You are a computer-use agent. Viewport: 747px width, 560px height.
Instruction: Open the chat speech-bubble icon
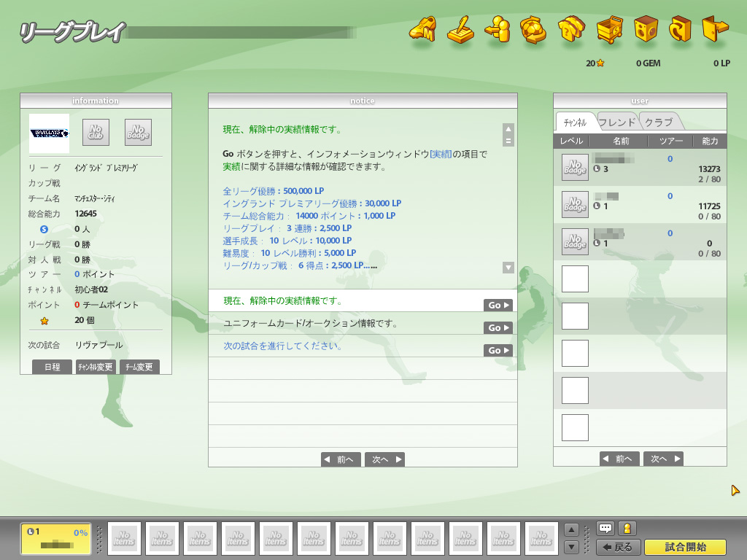(605, 528)
